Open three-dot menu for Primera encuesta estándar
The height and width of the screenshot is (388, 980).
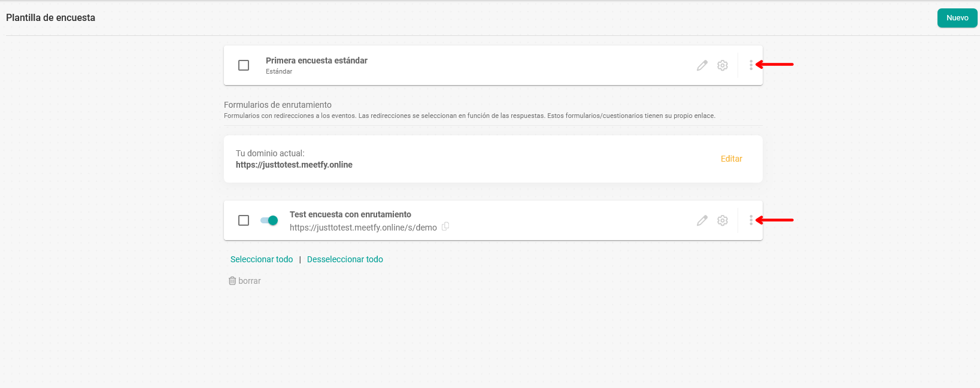click(x=751, y=65)
